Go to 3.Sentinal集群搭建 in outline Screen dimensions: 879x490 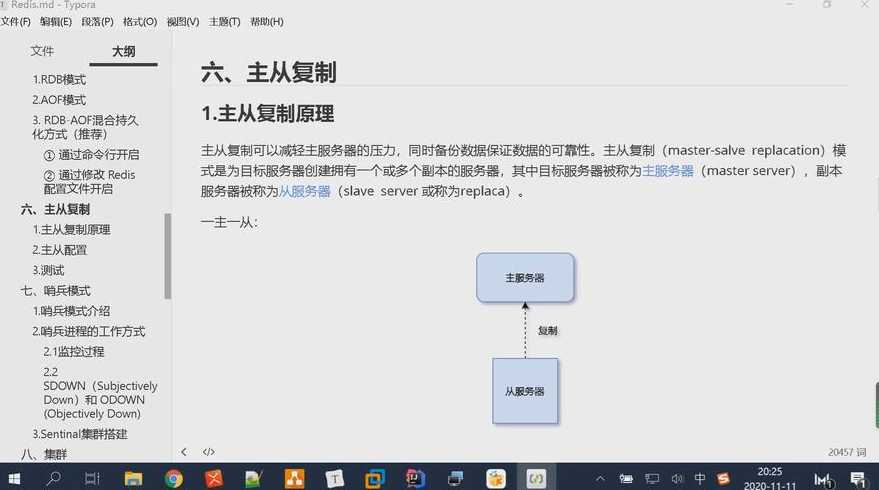[80, 434]
